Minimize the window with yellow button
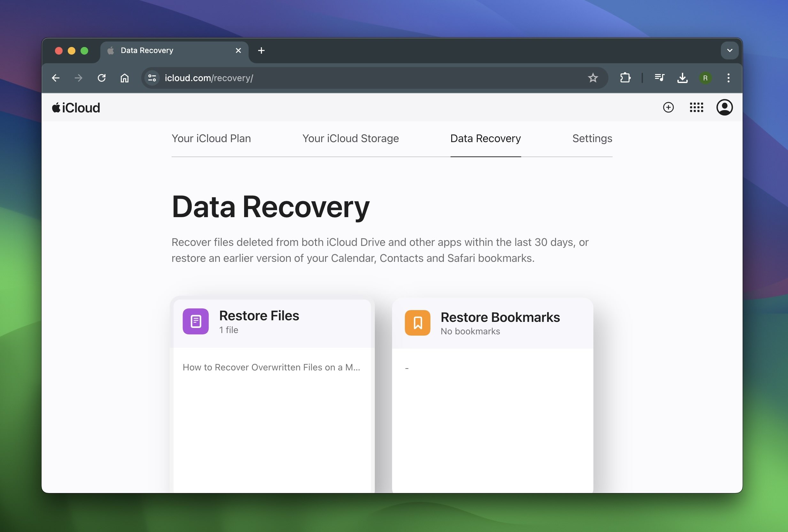Screen dimensions: 788x532 point(72,50)
